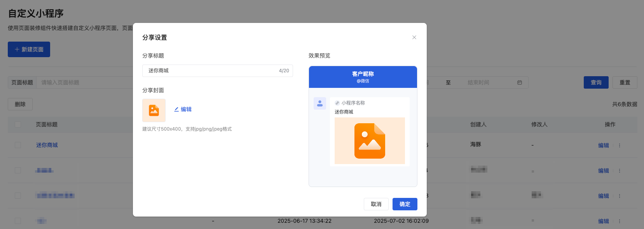This screenshot has width=644, height=229.
Task: Check the second row's checkbox
Action: 18,170
